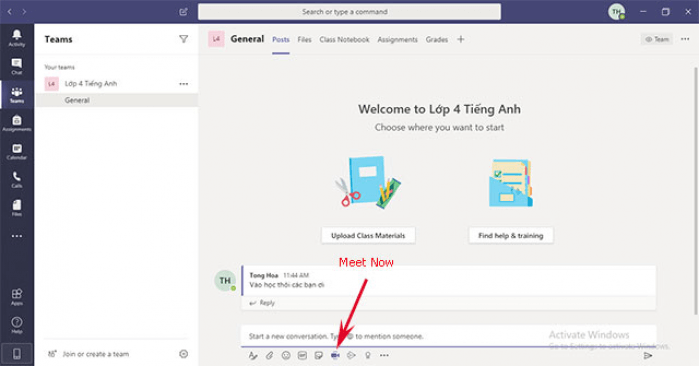Open profile avatar TH in title bar

click(x=617, y=12)
